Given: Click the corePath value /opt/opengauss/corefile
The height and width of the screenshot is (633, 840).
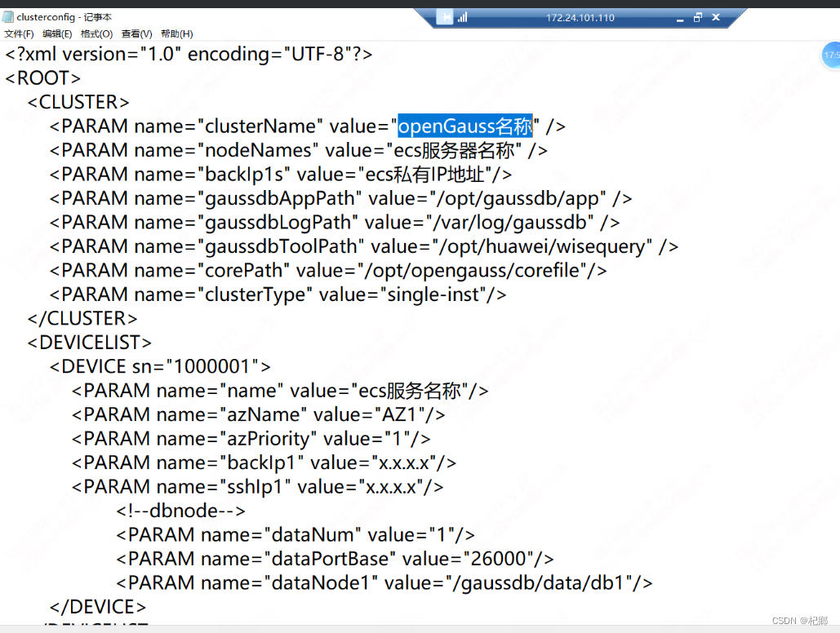Looking at the screenshot, I should pos(472,271).
